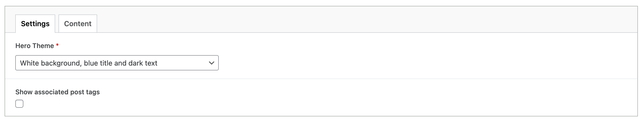Image resolution: width=644 pixels, height=122 pixels.
Task: Click the chevron arrow in theme select
Action: coord(211,63)
